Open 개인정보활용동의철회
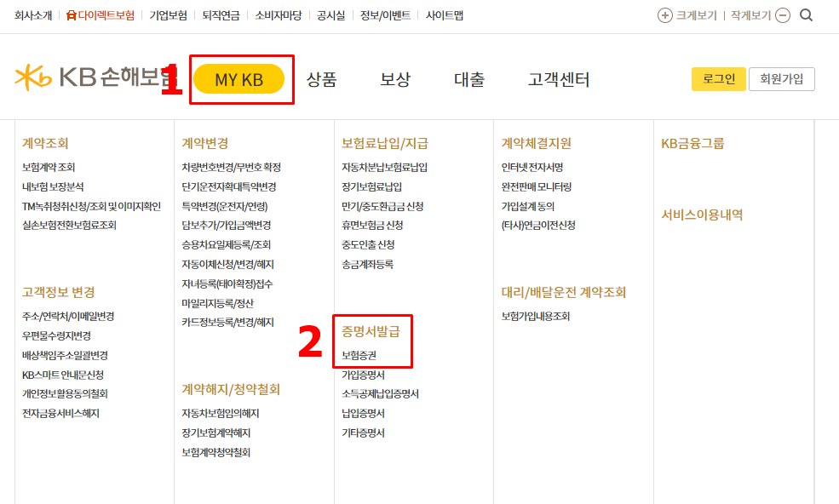The width and height of the screenshot is (839, 504). click(65, 394)
